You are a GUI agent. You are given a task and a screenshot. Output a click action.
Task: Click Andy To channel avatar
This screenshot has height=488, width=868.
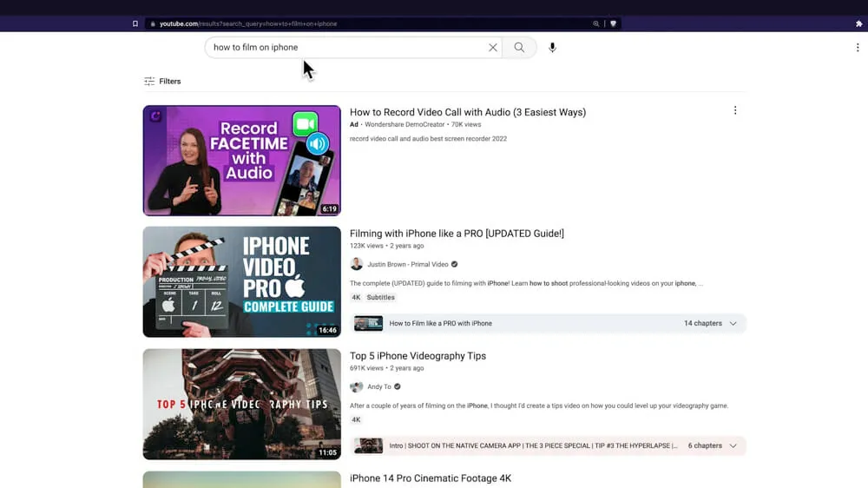(356, 386)
